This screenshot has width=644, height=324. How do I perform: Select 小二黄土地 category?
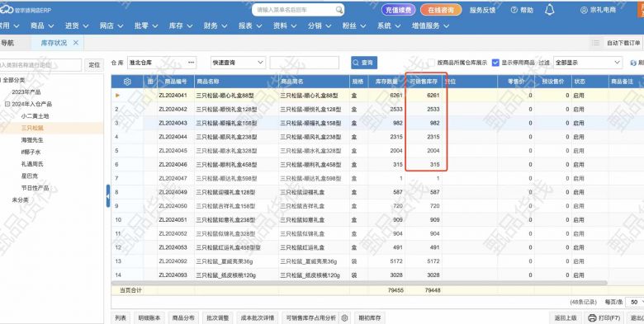[35, 116]
